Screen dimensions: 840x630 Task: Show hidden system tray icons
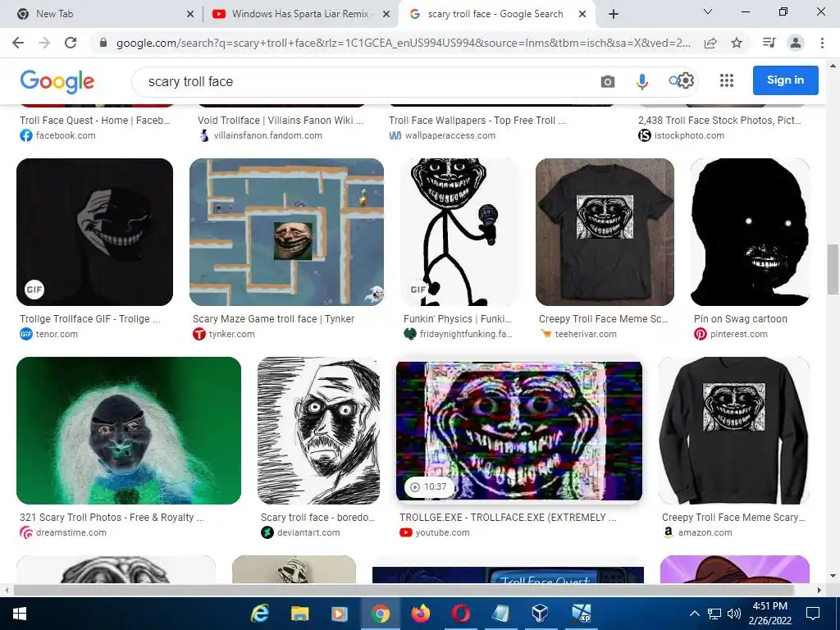694,614
